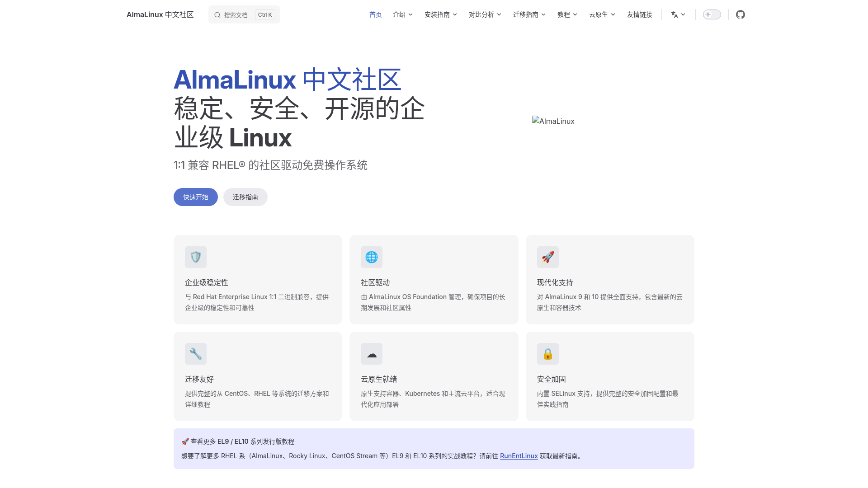Expand the 介绍 dropdown menu
Image resolution: width=868 pixels, height=488 pixels.
pos(403,14)
